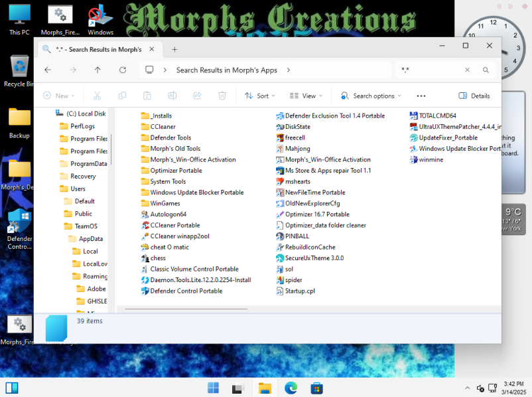Select Recovery folder in tree
The image size is (532, 397).
tap(78, 176)
